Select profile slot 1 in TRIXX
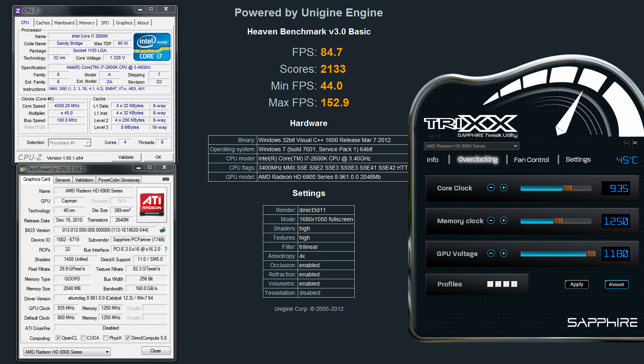 (490, 284)
